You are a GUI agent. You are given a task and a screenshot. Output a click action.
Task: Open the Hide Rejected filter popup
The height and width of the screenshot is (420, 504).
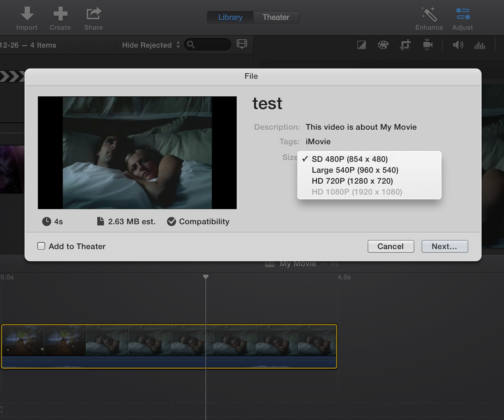pos(151,45)
